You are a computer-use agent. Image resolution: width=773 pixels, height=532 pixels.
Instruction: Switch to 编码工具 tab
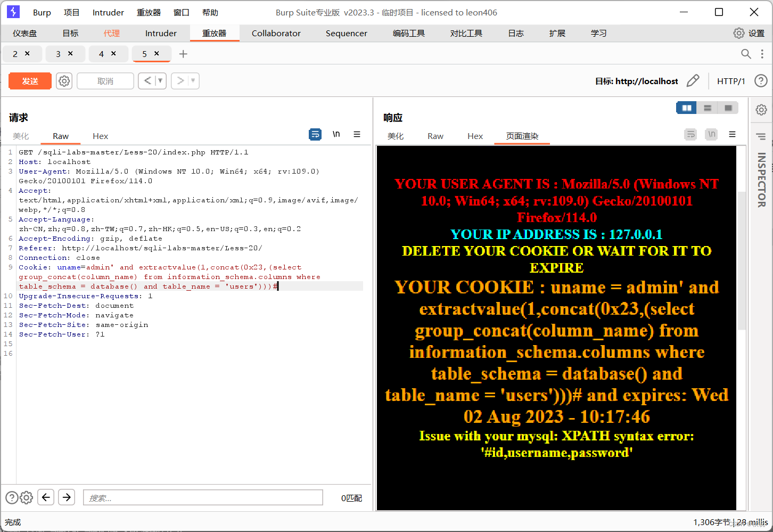pos(409,33)
